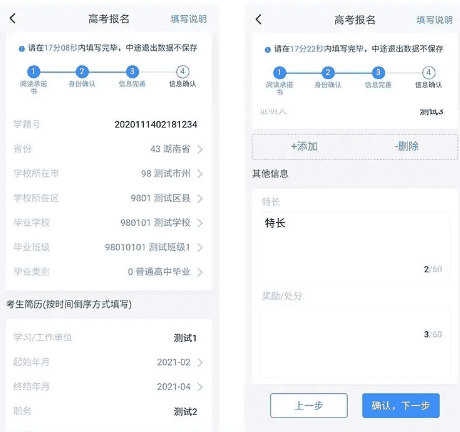This screenshot has height=432, width=460.
Task: Tap the back arrow on the right screen
Action: click(259, 19)
